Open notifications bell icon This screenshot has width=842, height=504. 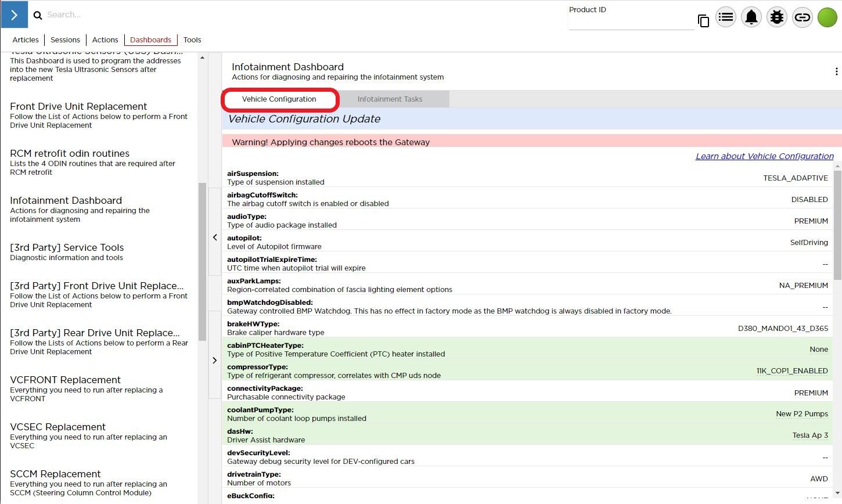pos(751,17)
